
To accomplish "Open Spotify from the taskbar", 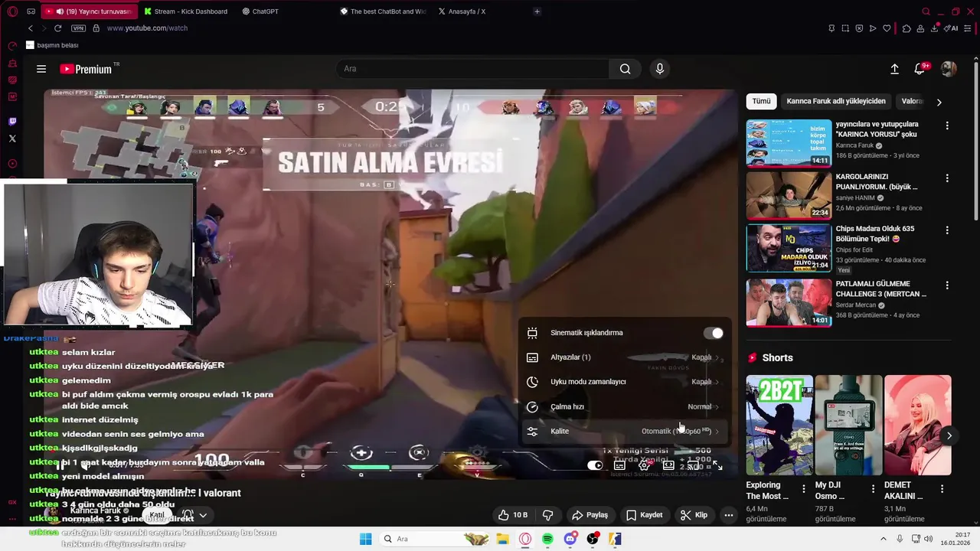I will coord(547,539).
